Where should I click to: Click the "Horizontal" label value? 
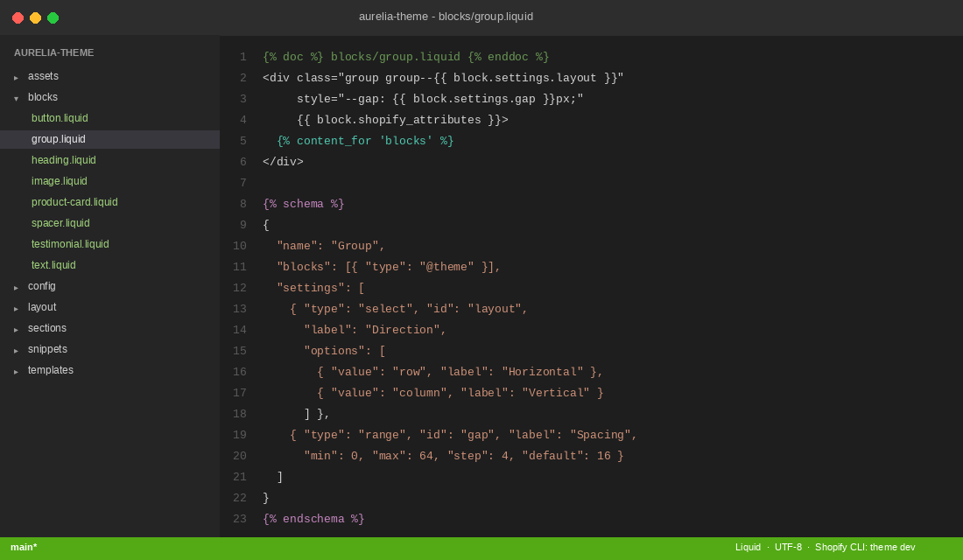(x=542, y=372)
